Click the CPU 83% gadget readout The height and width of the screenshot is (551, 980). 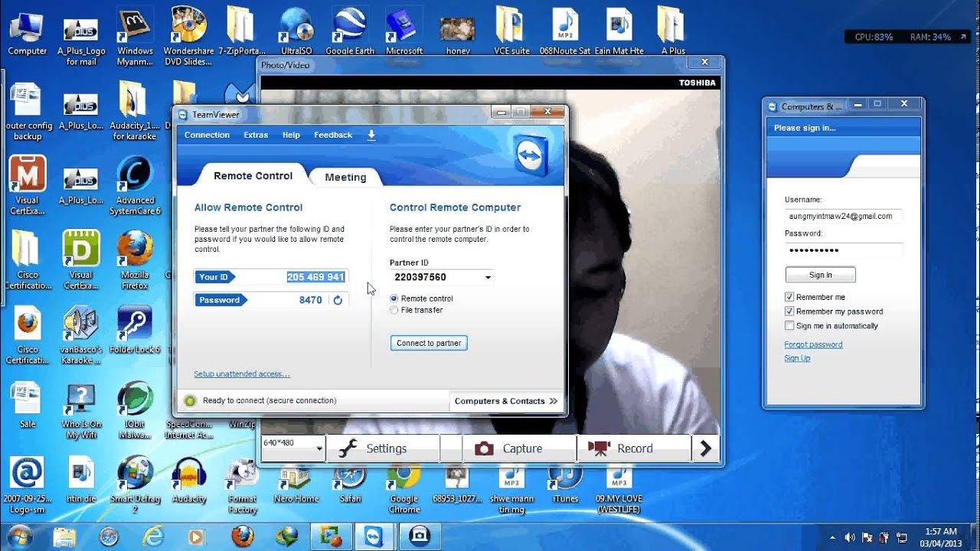pyautogui.click(x=874, y=37)
